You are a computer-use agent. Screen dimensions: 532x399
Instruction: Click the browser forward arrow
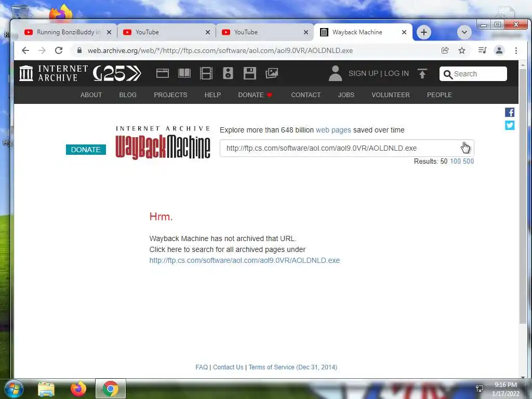pyautogui.click(x=42, y=50)
